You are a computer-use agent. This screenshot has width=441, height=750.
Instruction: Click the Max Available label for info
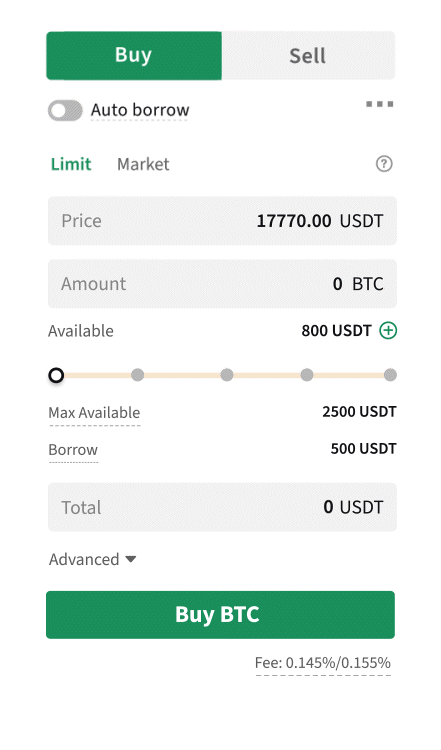coord(94,412)
